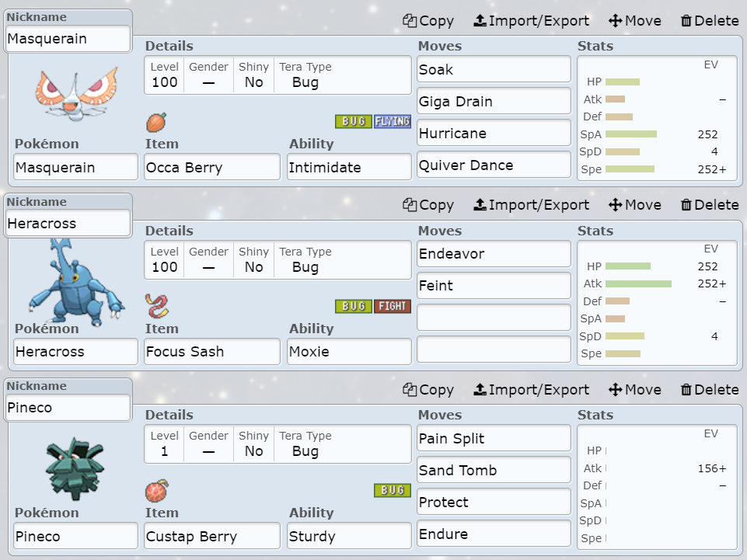Click Pineco's Bug type badge
This screenshot has width=747, height=560.
click(392, 490)
